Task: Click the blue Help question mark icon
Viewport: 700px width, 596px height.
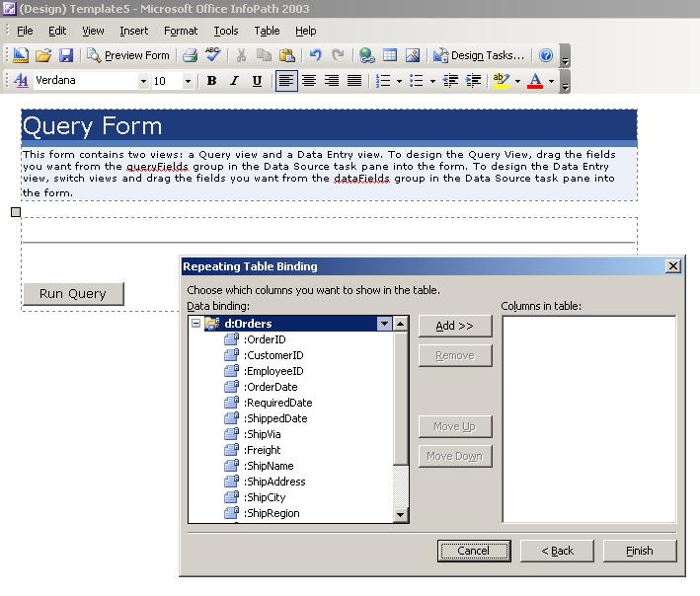Action: 546,55
